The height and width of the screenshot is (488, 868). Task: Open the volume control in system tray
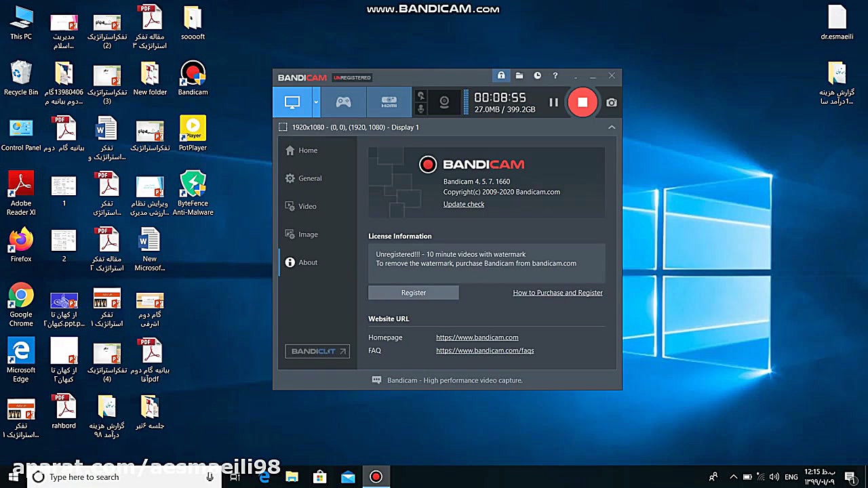click(774, 477)
